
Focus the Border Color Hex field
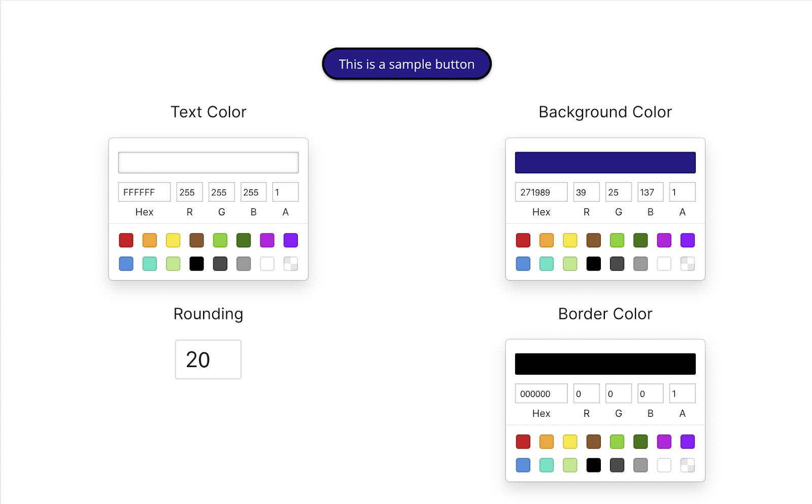pos(541,393)
